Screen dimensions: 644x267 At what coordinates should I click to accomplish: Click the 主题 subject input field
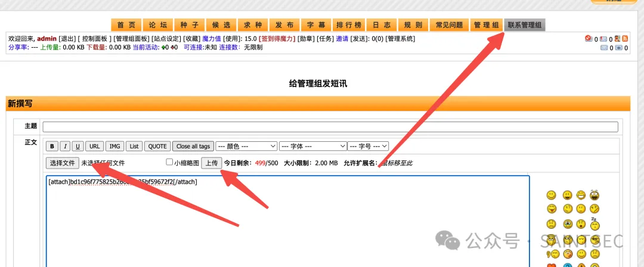coord(330,126)
